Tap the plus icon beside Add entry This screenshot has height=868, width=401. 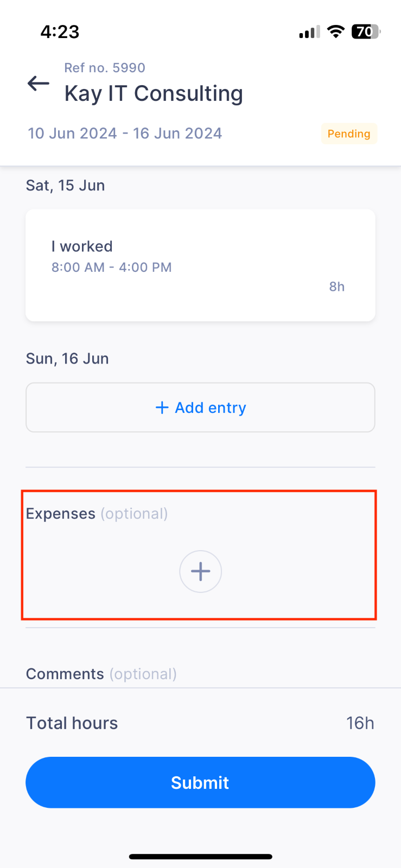162,407
